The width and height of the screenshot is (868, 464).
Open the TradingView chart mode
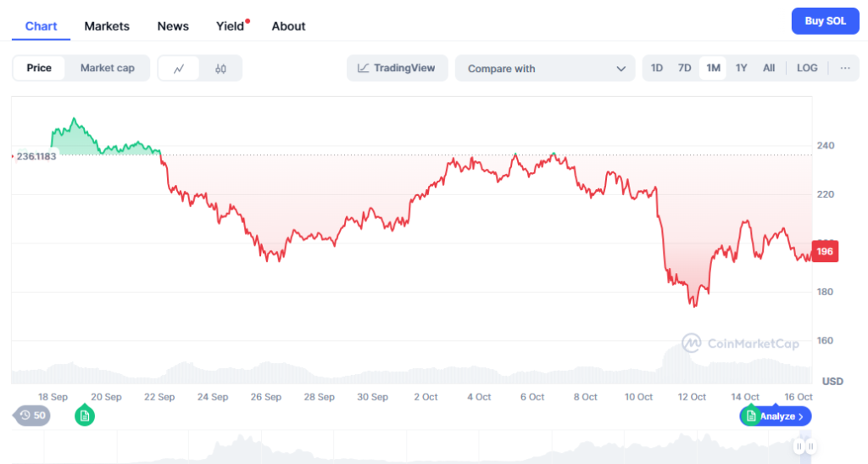click(397, 68)
